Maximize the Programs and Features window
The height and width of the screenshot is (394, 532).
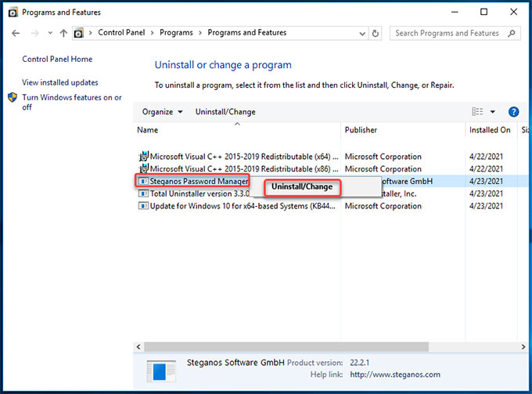[483, 12]
